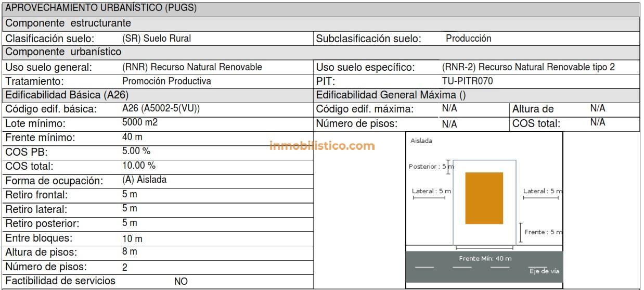Select the 'A26 (A5002-5(VU))' code value
This screenshot has height=290, width=644.
tap(161, 109)
